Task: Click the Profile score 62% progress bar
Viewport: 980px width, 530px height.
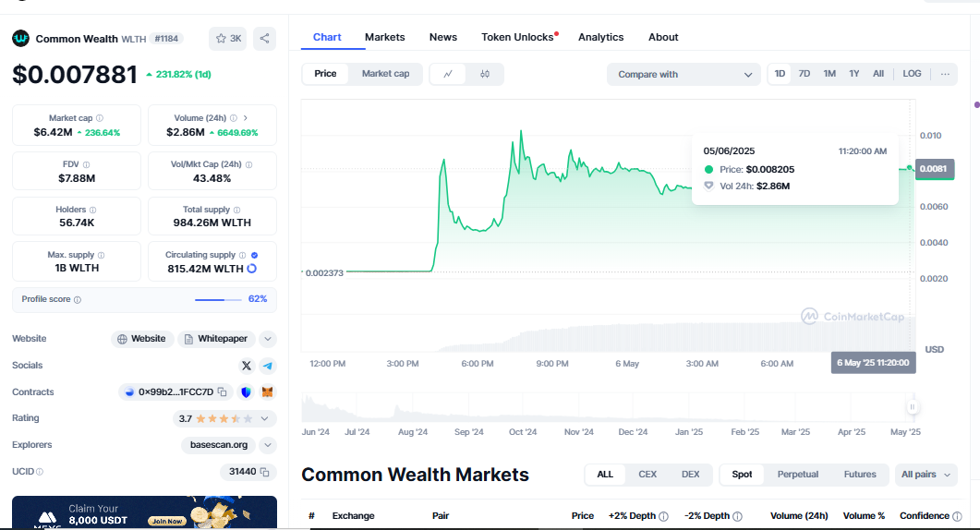Action: click(x=218, y=300)
